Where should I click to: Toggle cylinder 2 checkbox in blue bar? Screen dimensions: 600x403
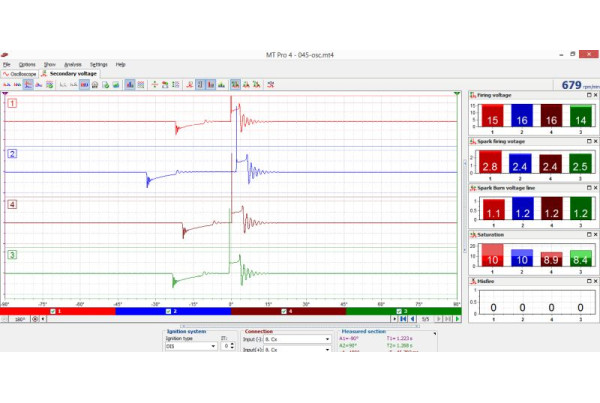tap(168, 311)
